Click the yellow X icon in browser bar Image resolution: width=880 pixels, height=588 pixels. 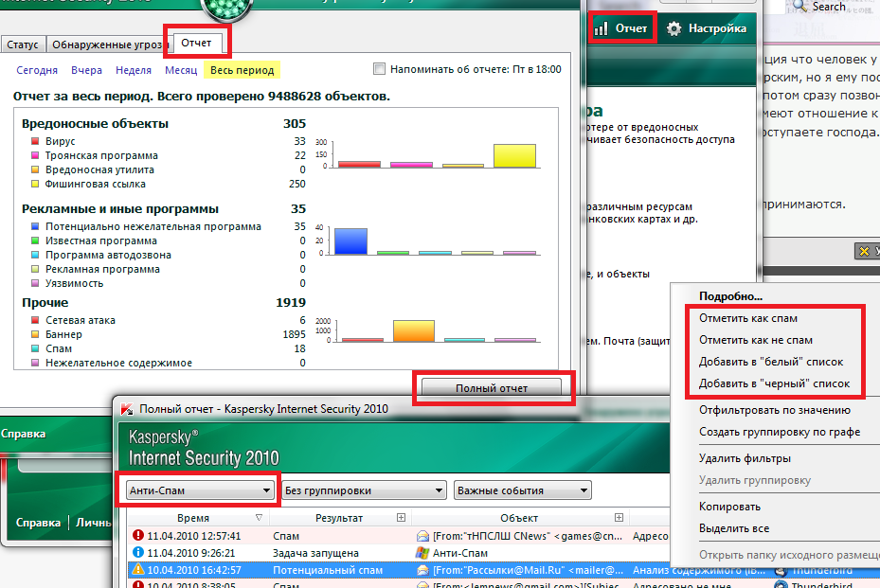864,251
